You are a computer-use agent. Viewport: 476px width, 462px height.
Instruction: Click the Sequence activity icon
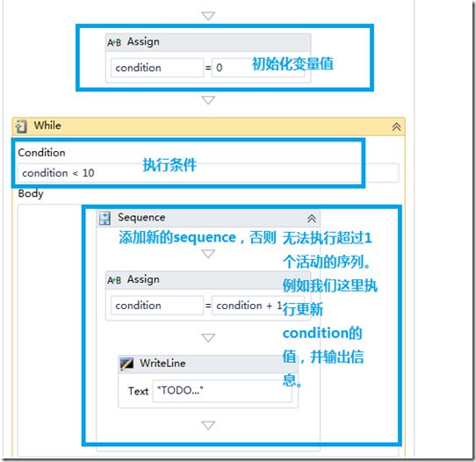[x=105, y=218]
